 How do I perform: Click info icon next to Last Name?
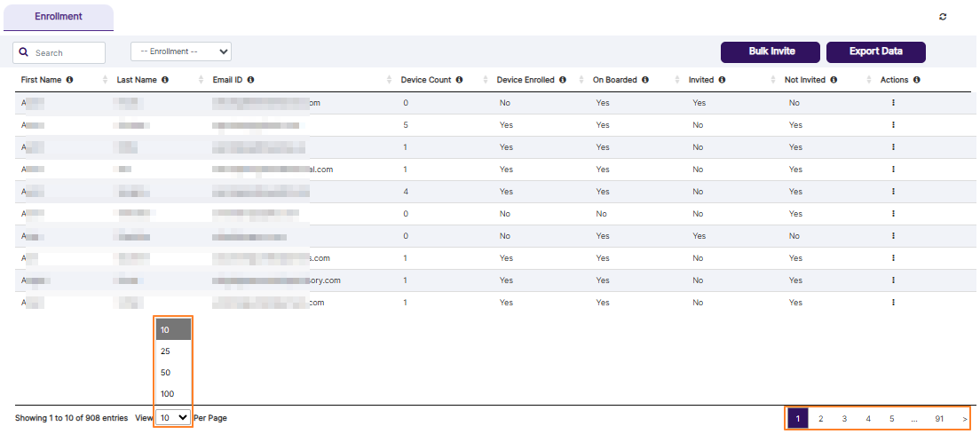click(x=165, y=80)
